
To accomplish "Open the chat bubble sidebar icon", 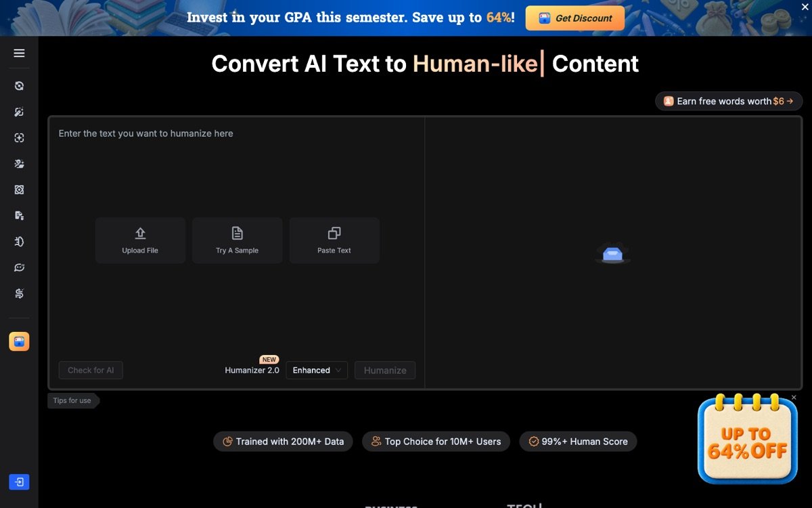I will point(19,268).
